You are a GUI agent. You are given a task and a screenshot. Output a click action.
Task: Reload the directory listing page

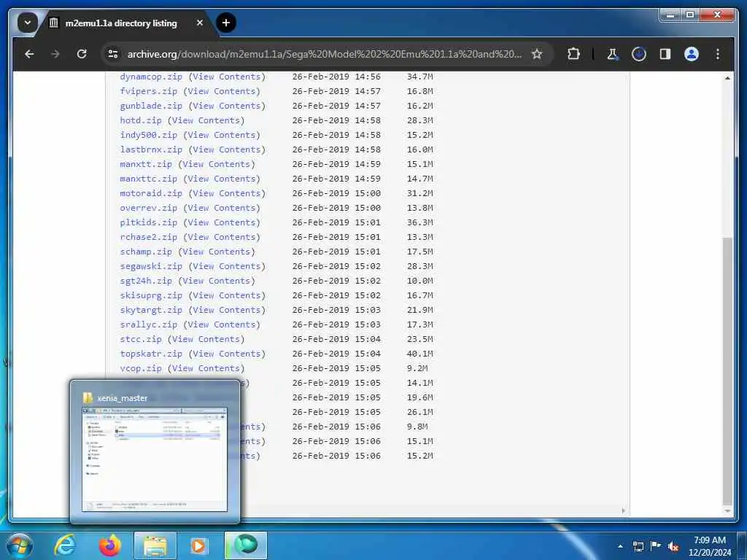82,54
